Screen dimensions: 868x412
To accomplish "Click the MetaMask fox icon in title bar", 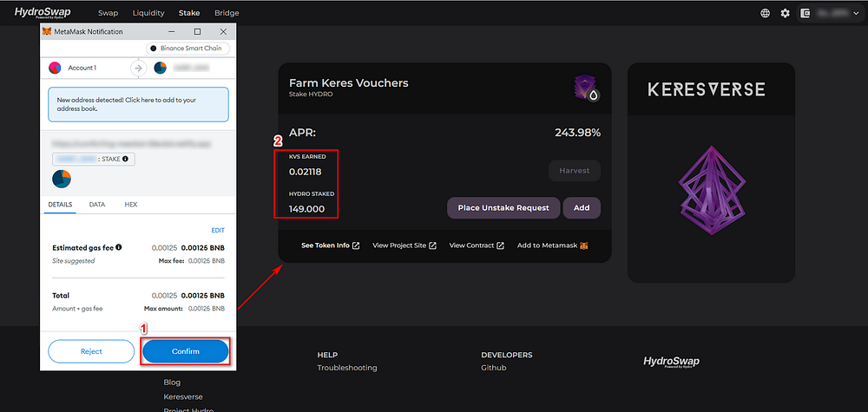I will [47, 31].
